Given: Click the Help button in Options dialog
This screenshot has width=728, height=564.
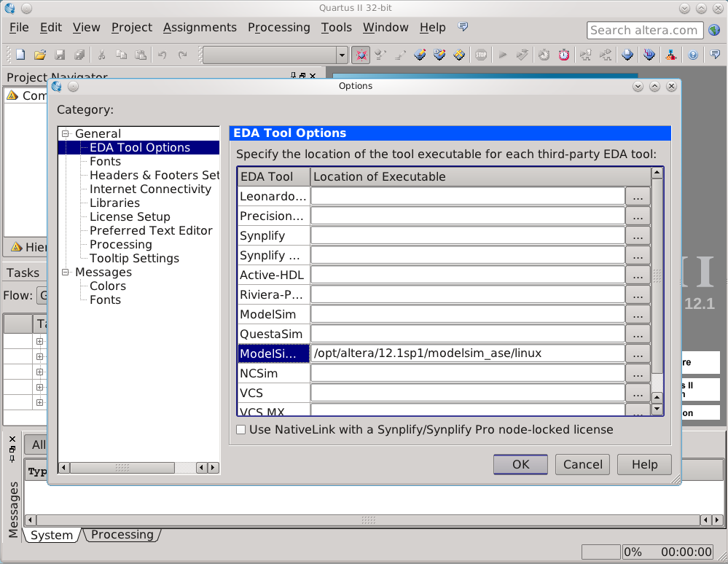Looking at the screenshot, I should pyautogui.click(x=644, y=464).
